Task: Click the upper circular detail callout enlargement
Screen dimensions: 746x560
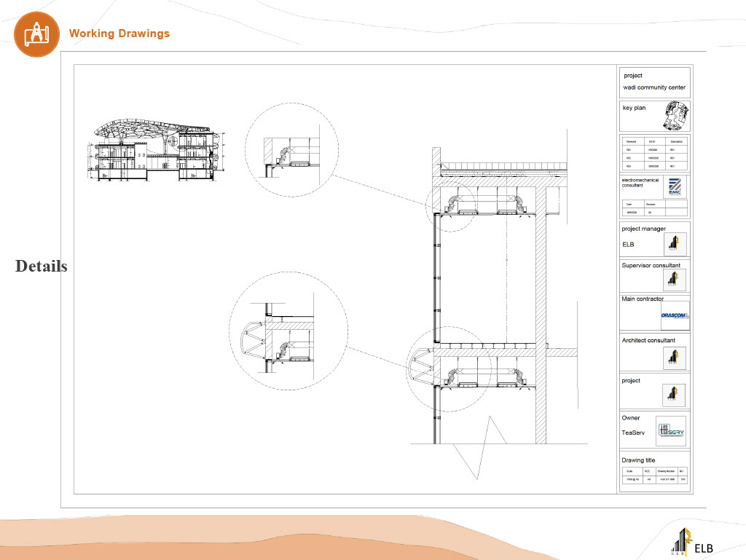Action: (291, 149)
